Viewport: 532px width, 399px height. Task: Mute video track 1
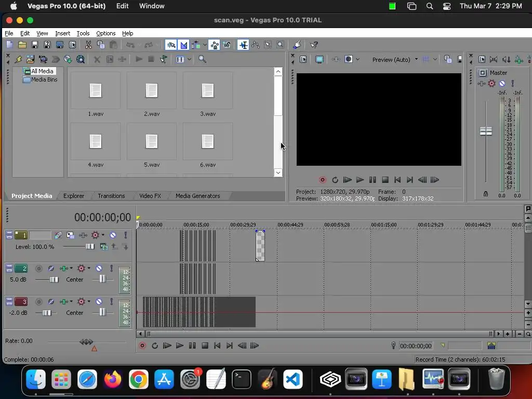tap(113, 235)
